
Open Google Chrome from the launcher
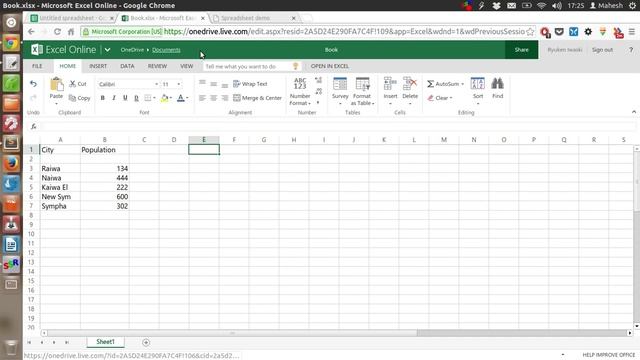point(11,42)
